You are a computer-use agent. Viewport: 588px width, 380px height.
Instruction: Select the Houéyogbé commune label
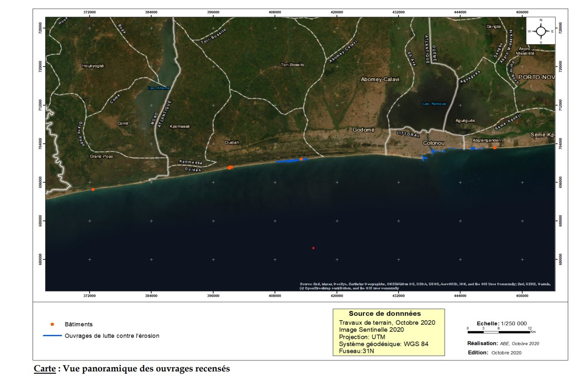point(93,66)
